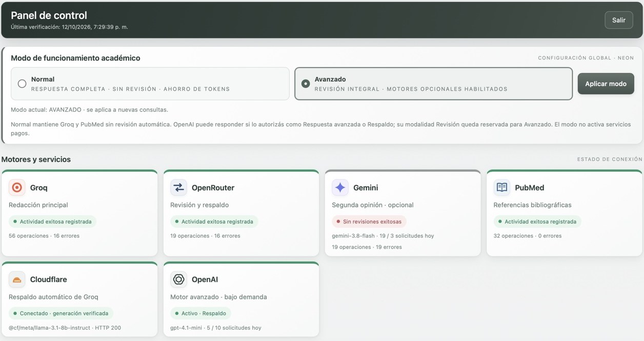Click the OpenRouter arrows icon

[178, 188]
